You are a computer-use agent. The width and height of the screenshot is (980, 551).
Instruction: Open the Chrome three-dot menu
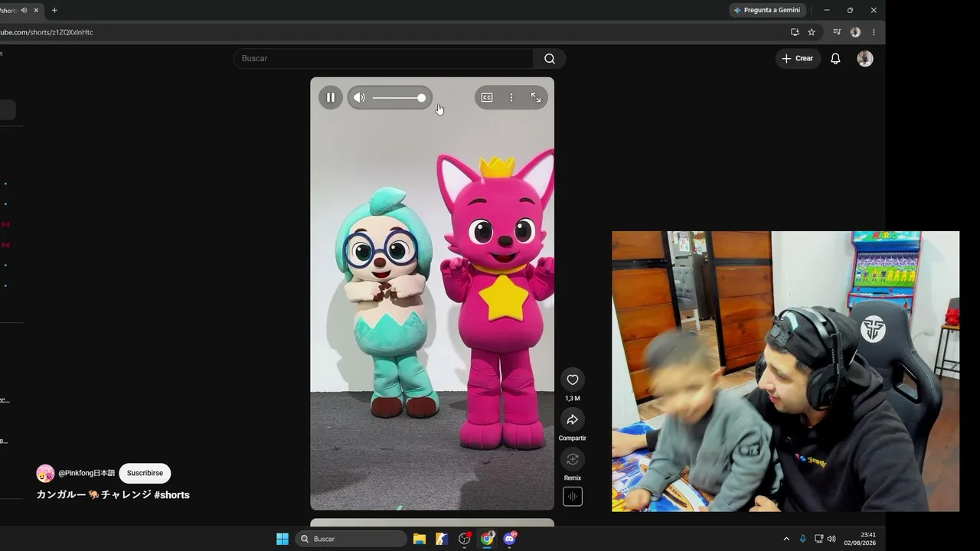point(874,32)
